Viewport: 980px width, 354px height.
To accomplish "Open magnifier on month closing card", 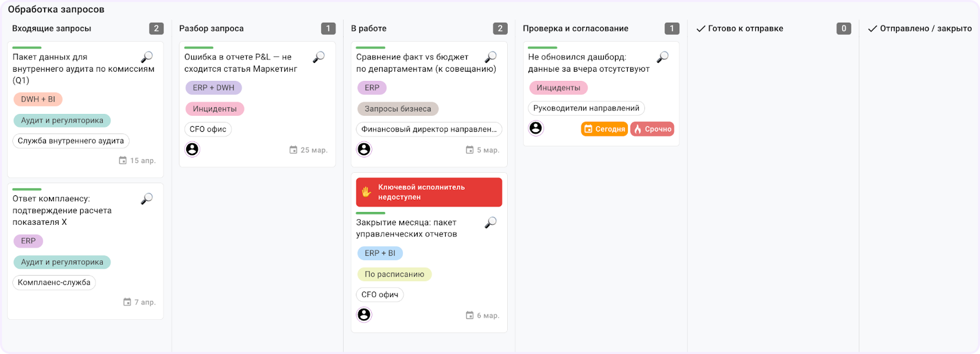I will pos(491,222).
